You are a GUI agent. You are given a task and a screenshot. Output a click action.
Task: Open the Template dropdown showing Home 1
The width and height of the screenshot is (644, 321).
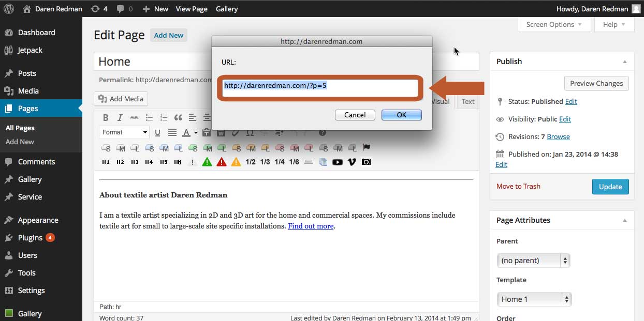point(534,299)
